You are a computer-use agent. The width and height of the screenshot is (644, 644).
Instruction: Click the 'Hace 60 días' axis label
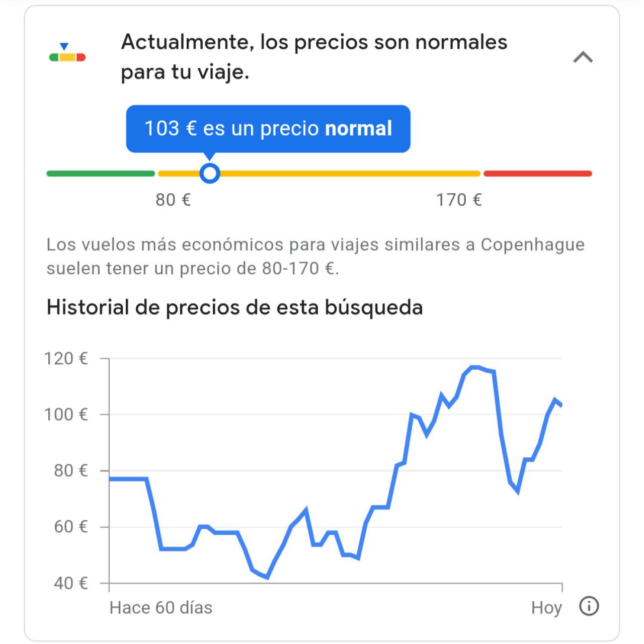coord(161,607)
